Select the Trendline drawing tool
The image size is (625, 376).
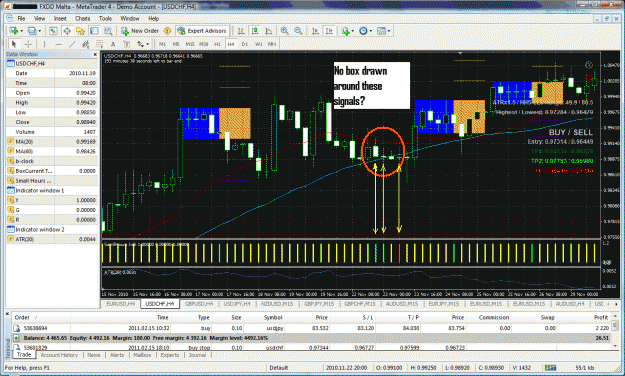point(72,44)
